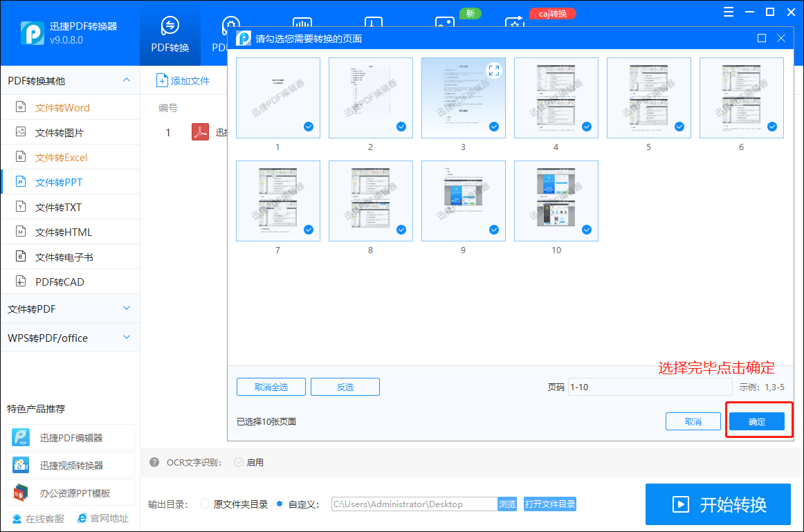Click the output directory path field
804x532 pixels.
click(x=414, y=504)
